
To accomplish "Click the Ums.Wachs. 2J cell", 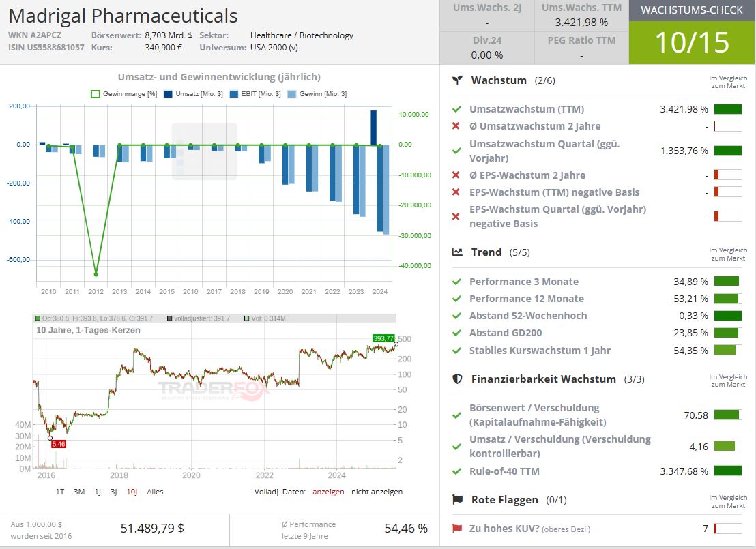I will 487,16.
